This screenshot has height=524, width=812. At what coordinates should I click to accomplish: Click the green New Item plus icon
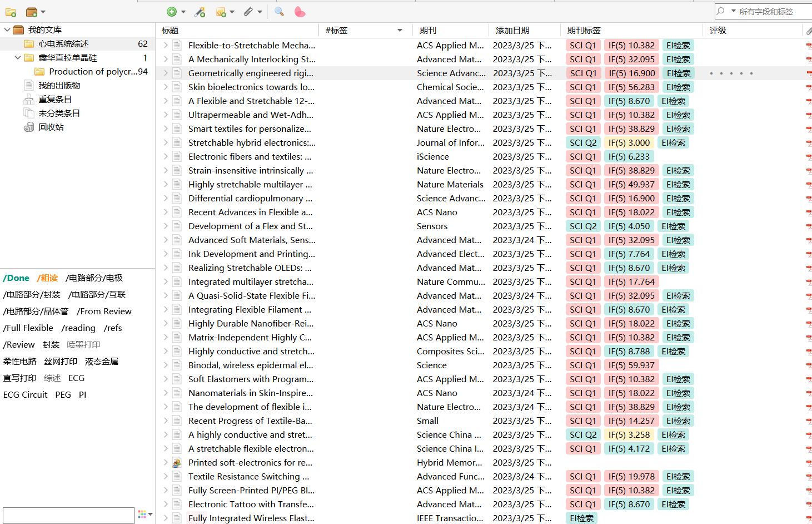(172, 12)
